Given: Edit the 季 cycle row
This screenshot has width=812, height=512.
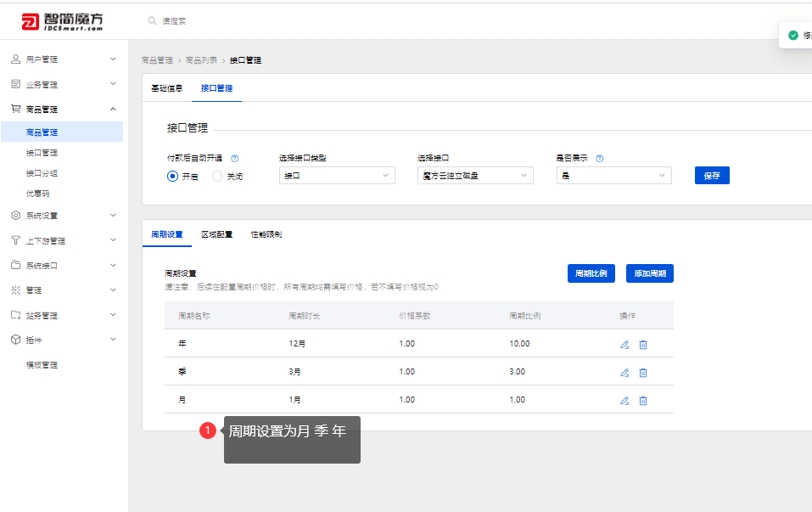Looking at the screenshot, I should pos(624,373).
